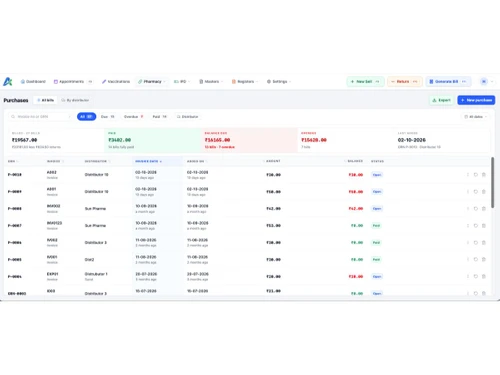
Task: Expand the Masters menu
Action: [211, 81]
